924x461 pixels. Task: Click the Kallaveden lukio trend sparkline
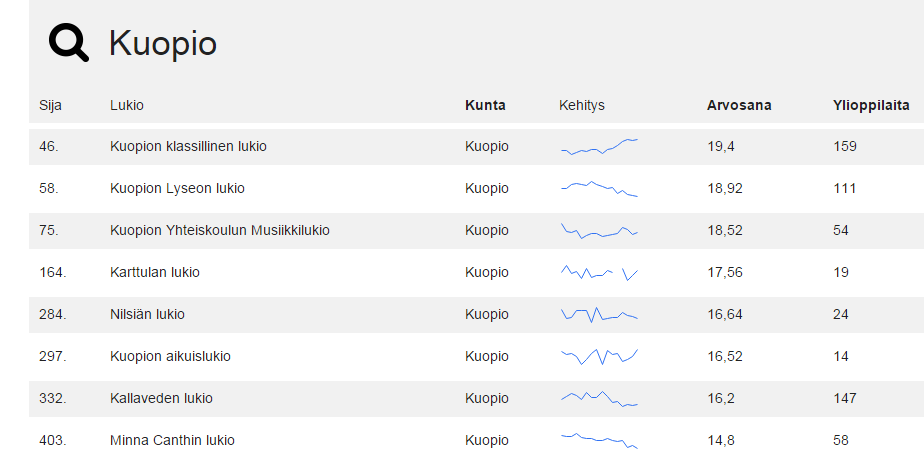[x=599, y=398]
